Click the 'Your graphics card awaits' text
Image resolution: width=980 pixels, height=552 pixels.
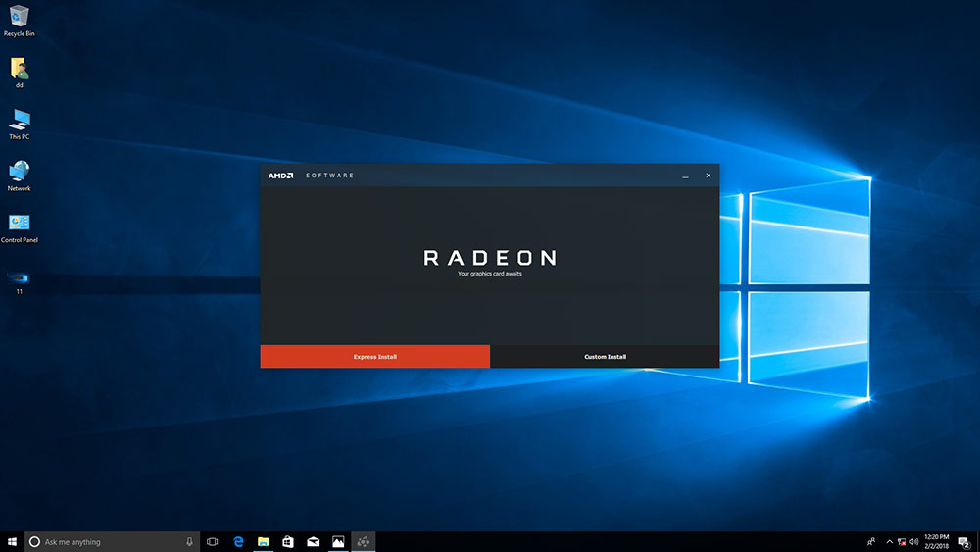(x=489, y=274)
